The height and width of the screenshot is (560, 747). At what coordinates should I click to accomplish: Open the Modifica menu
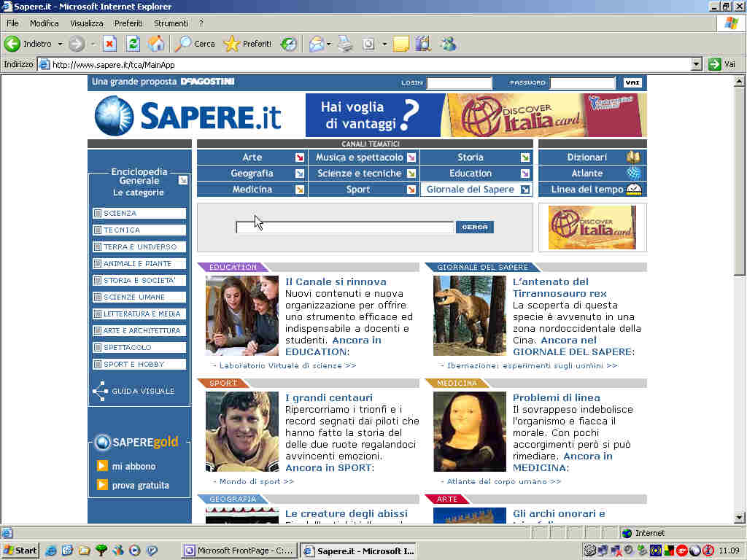pos(44,23)
